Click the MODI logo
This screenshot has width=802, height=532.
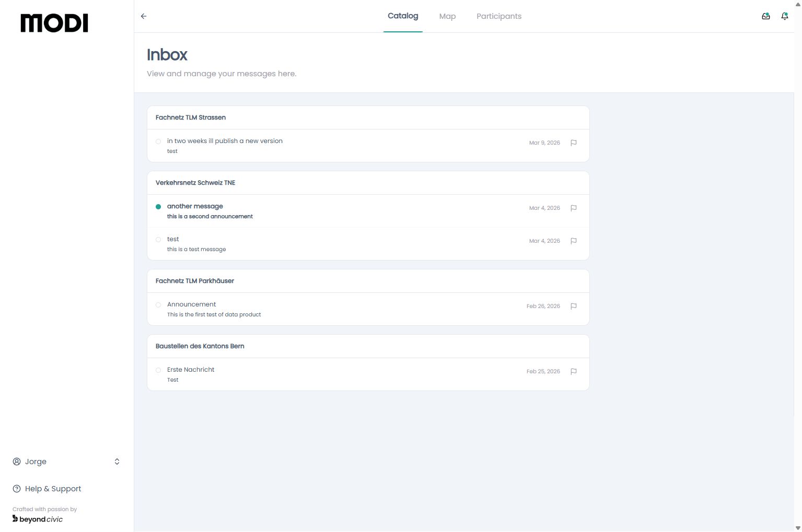pos(54,23)
